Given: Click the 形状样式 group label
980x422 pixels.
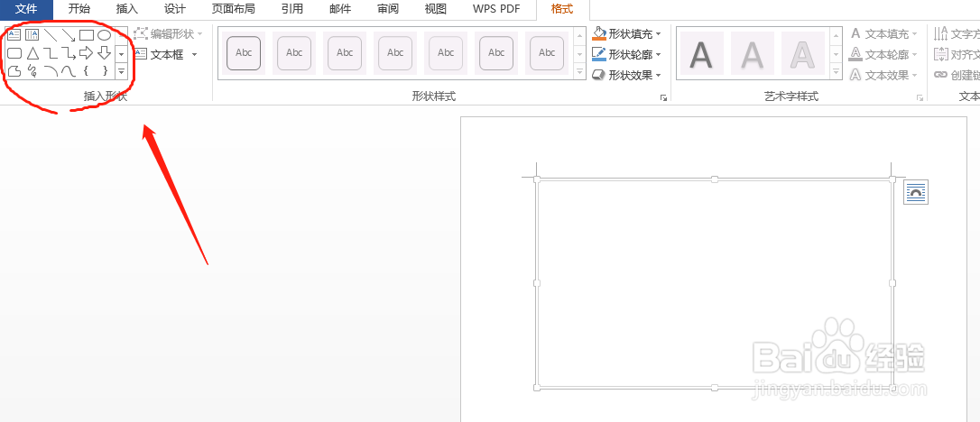Looking at the screenshot, I should (434, 96).
